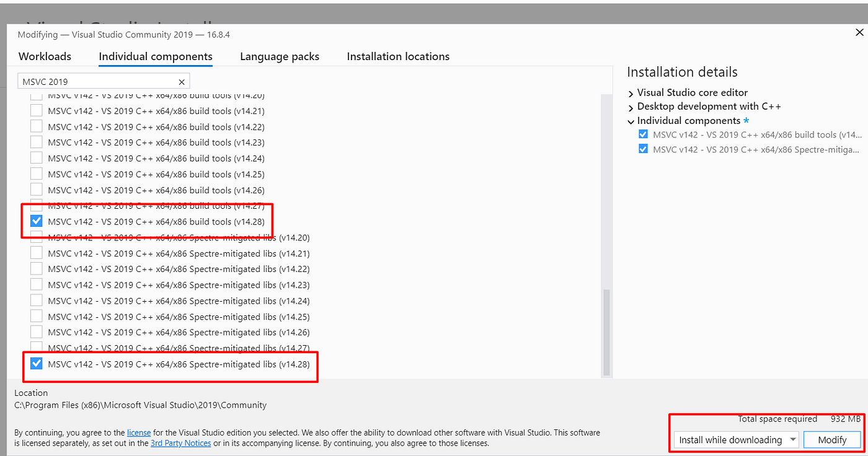Check build tools (v14.21) checkbox
The height and width of the screenshot is (456, 868).
click(37, 111)
